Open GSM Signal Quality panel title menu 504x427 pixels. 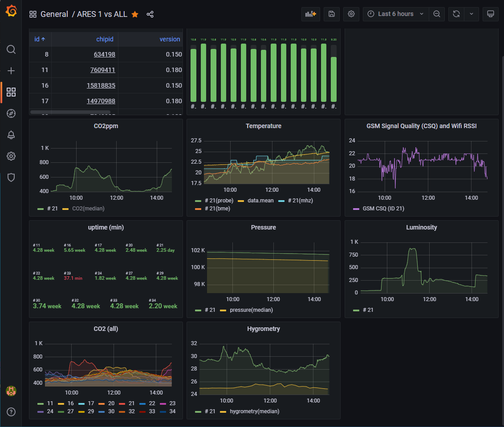tap(421, 126)
